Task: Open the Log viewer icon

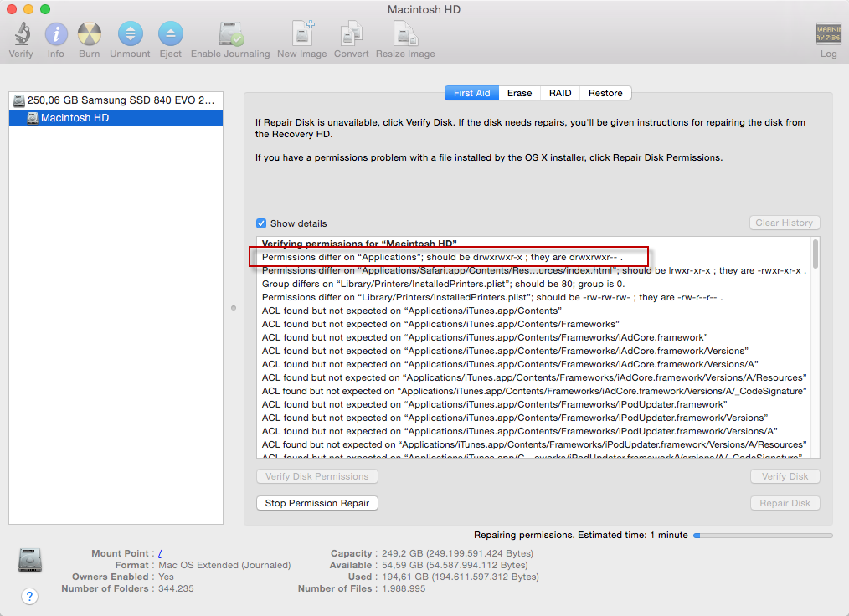Action: (828, 33)
